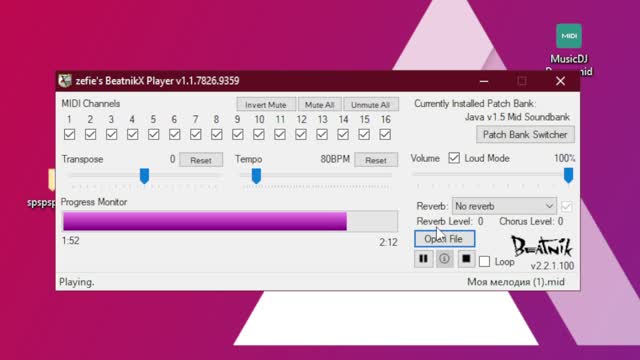The height and width of the screenshot is (360, 640).
Task: Mute MIDI channel 8 checkbox
Action: pyautogui.click(x=217, y=134)
